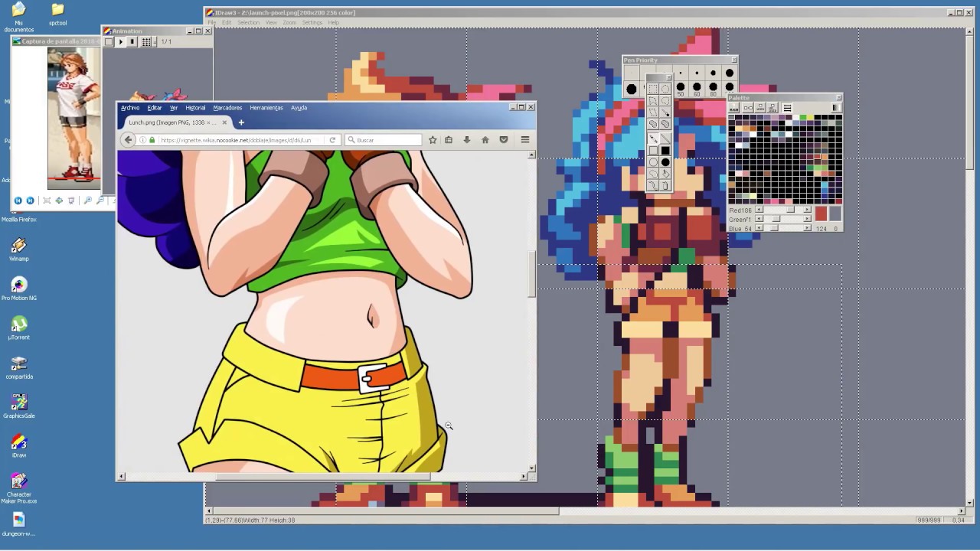Open the Firefox hamburger menu
Image resolution: width=980 pixels, height=551 pixels.
click(x=524, y=140)
